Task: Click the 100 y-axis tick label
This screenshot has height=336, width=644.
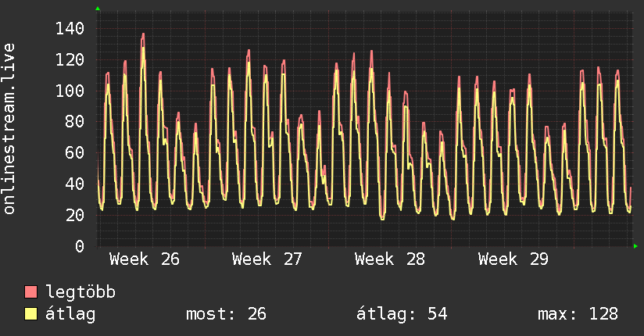Action: (x=70, y=91)
